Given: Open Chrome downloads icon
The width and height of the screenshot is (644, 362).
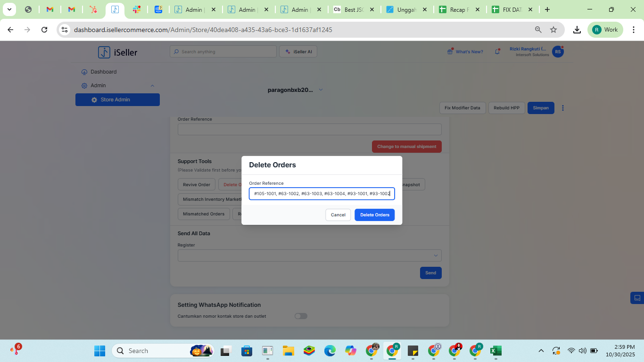Looking at the screenshot, I should pyautogui.click(x=577, y=30).
